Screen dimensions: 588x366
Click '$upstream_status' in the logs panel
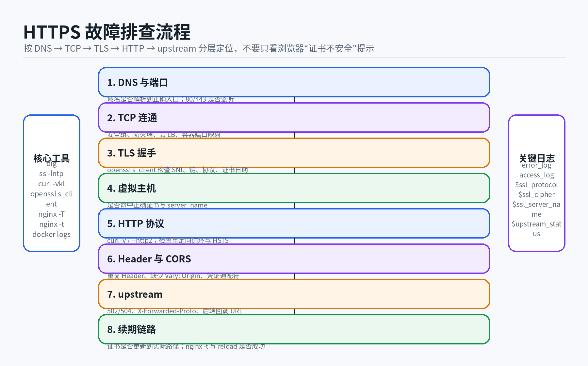pos(537,229)
